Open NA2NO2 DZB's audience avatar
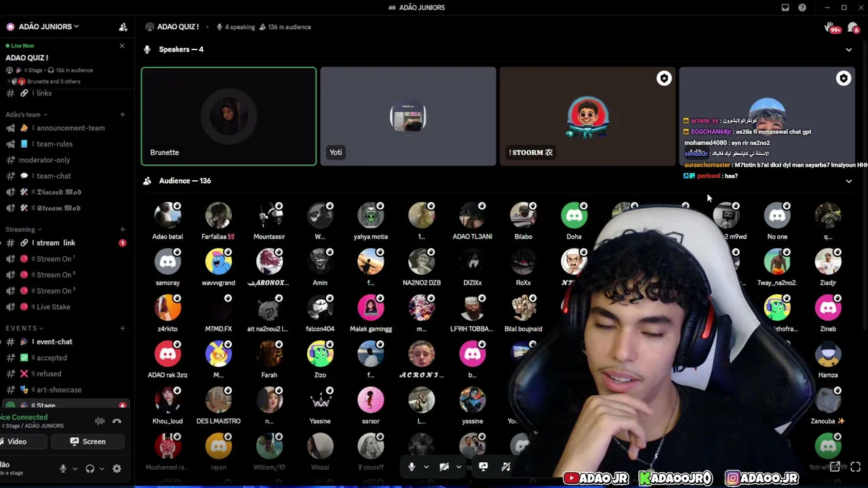 click(422, 262)
